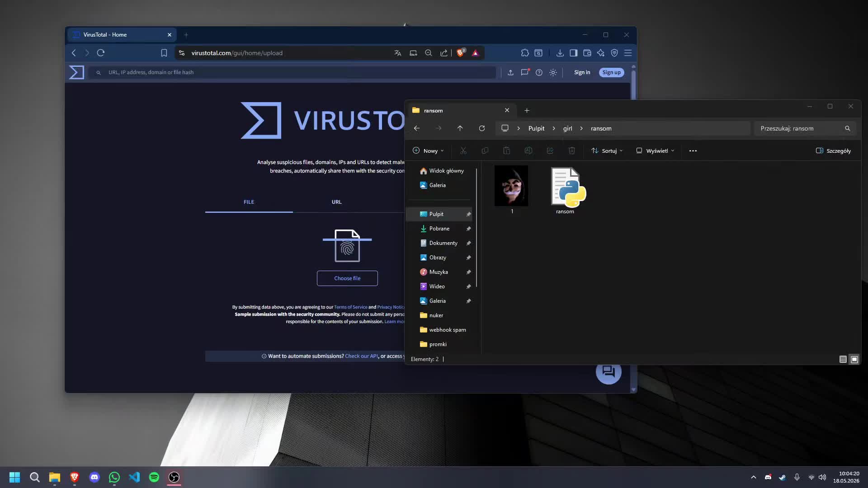Click the girl breadcrumb in the path
This screenshot has width=868, height=488.
click(x=568, y=128)
